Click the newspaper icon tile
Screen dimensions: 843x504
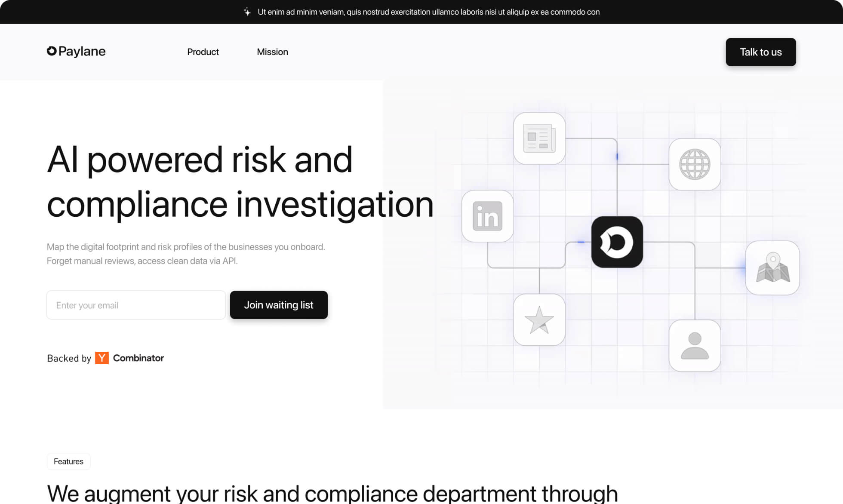pyautogui.click(x=539, y=138)
